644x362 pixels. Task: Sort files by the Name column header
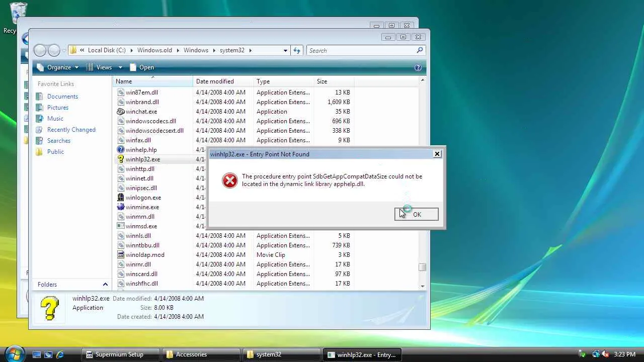tap(153, 81)
